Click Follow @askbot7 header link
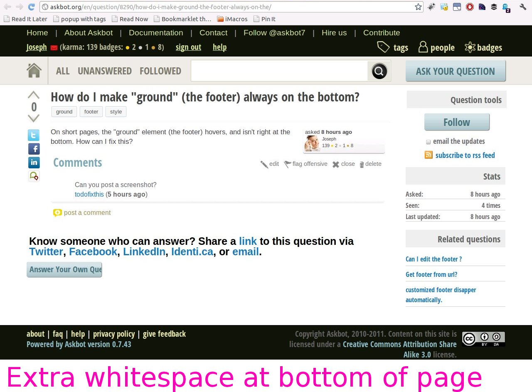 [274, 33]
